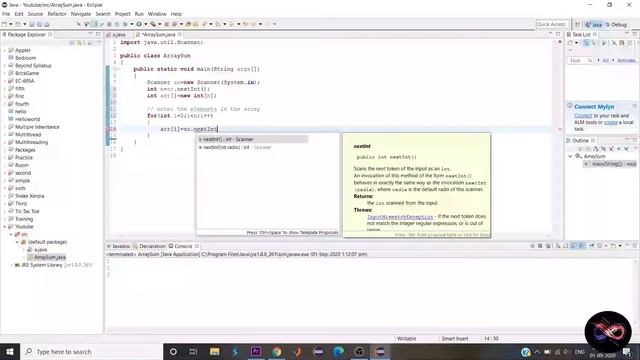Click Remove All Terminated Launches in Console
The width and height of the screenshot is (640, 360).
click(x=548, y=246)
